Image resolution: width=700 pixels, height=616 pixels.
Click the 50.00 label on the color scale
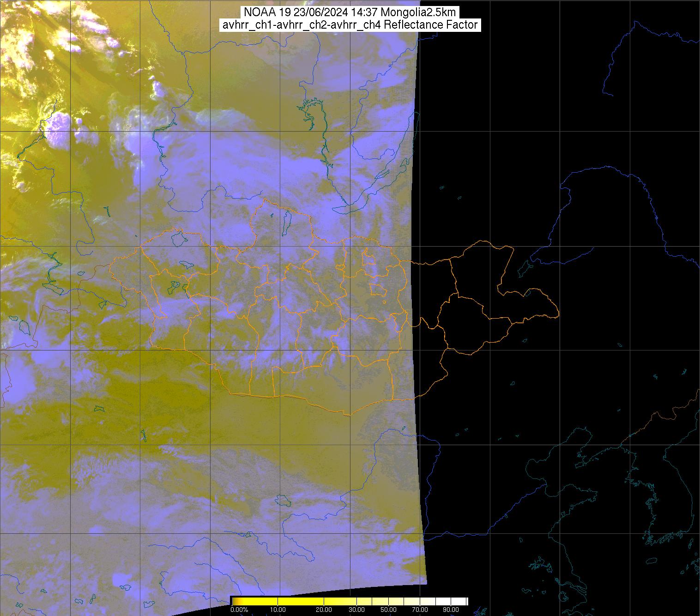(x=389, y=610)
